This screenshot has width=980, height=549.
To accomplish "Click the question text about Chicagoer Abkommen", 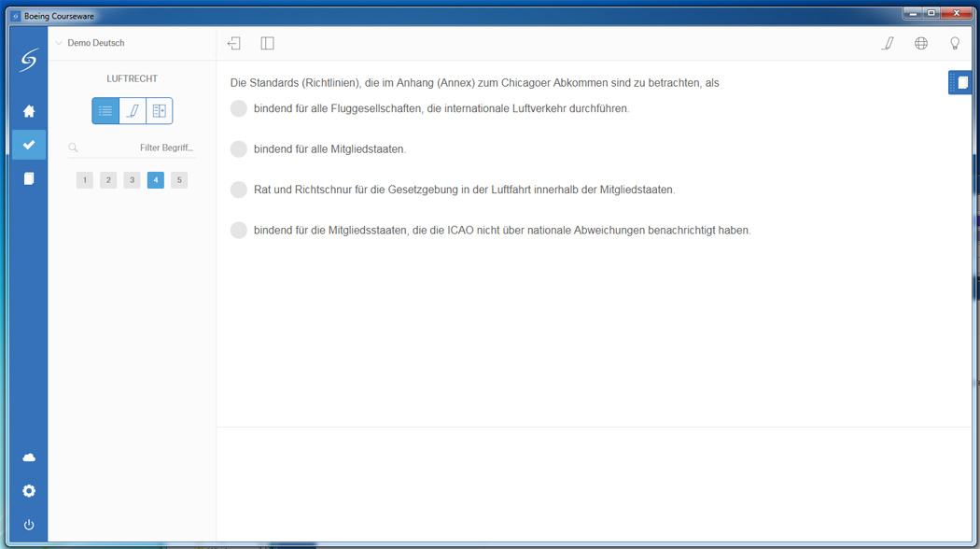I will click(x=474, y=82).
